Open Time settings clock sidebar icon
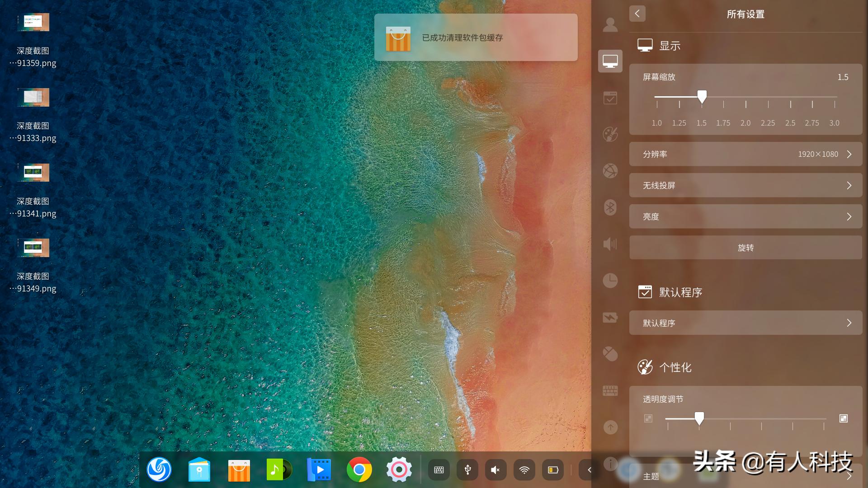This screenshot has height=488, width=868. click(610, 281)
